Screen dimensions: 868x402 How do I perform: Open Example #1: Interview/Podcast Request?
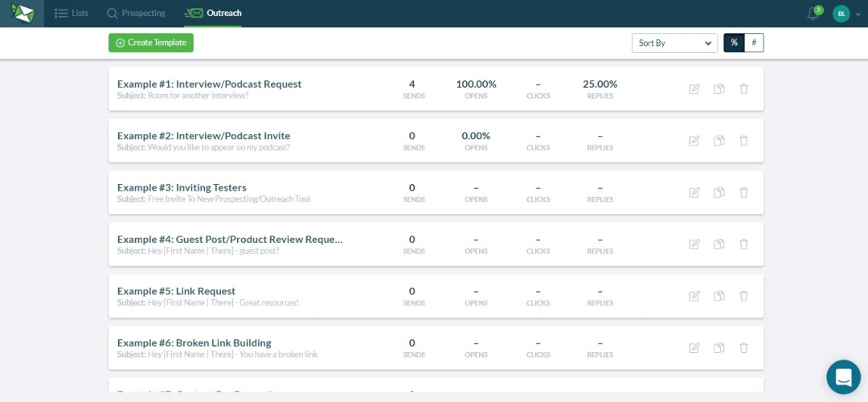(209, 84)
